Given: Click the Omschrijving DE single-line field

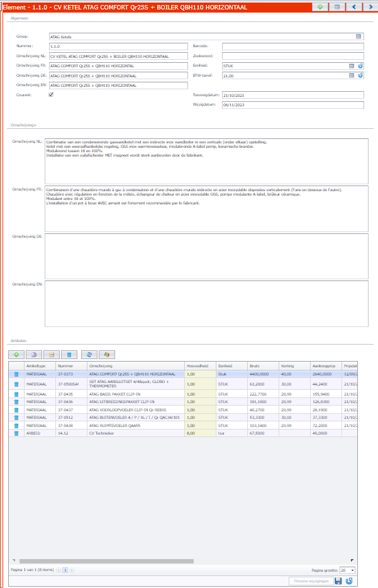Looking at the screenshot, I should [x=118, y=75].
